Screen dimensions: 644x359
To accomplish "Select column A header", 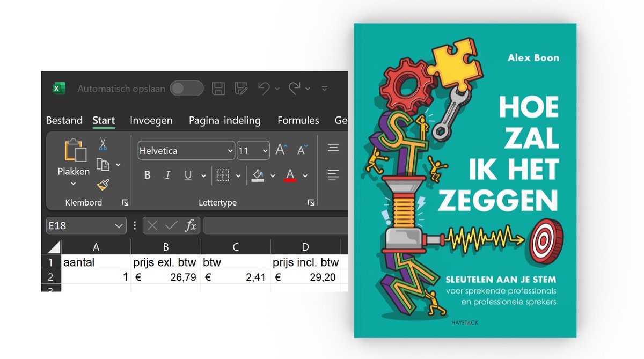I will pos(96,247).
